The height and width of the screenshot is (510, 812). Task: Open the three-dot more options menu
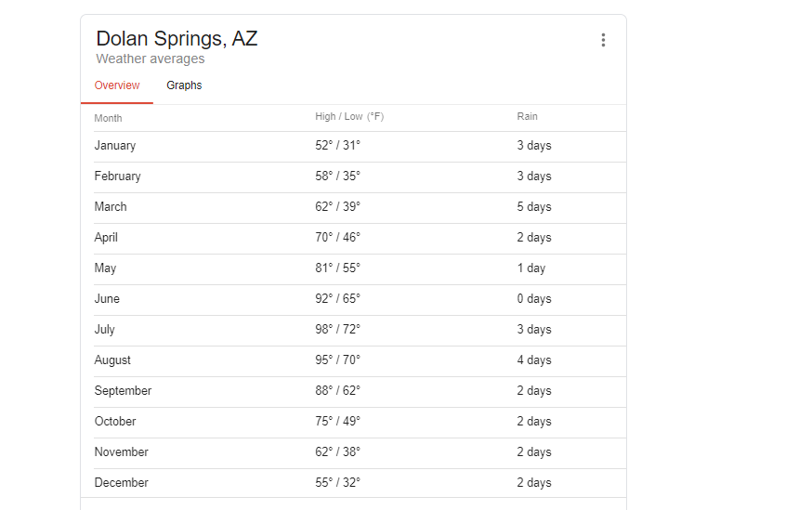click(x=603, y=40)
